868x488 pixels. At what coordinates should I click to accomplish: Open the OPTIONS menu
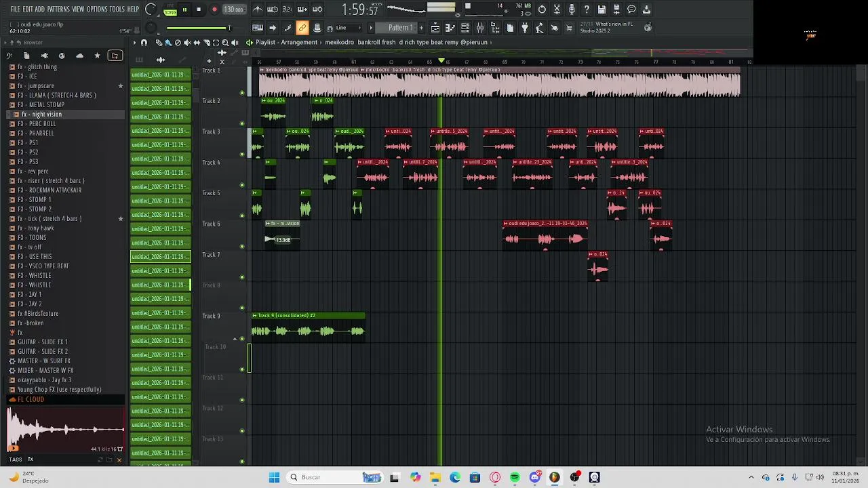click(97, 9)
